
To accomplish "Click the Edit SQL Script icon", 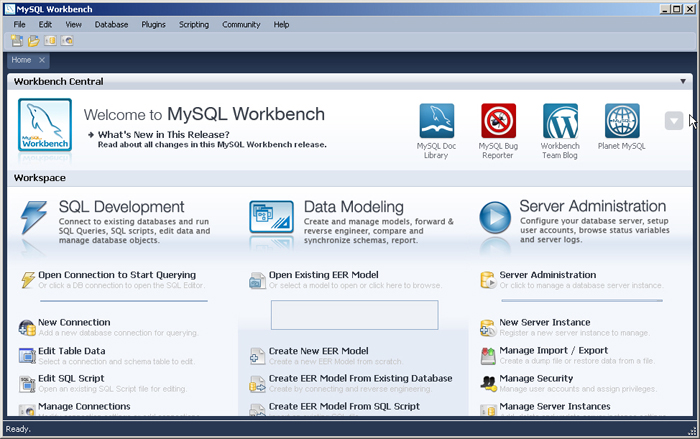I will [x=27, y=384].
